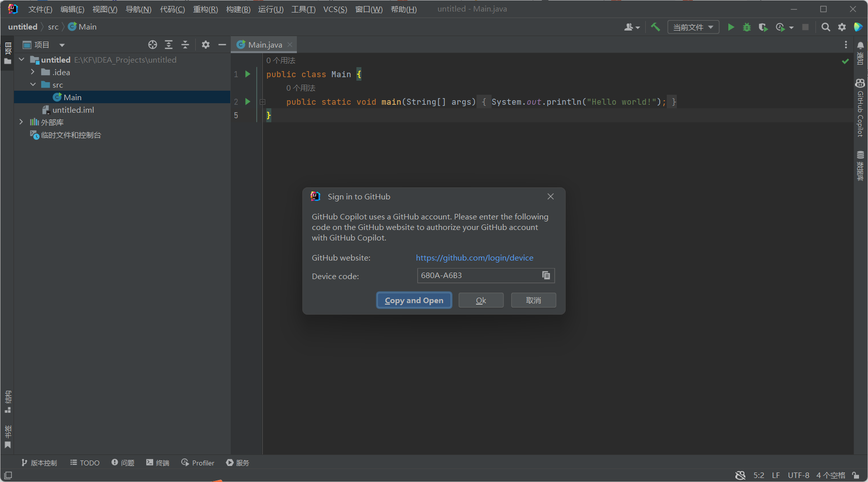Open 问题 problems tool window
The height and width of the screenshot is (482, 868).
[123, 462]
